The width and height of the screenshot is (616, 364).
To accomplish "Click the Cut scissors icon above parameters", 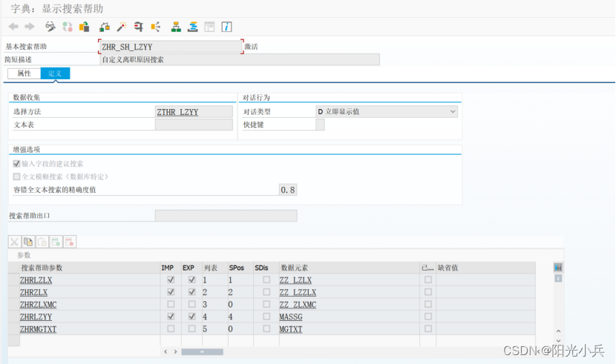I will pyautogui.click(x=15, y=242).
